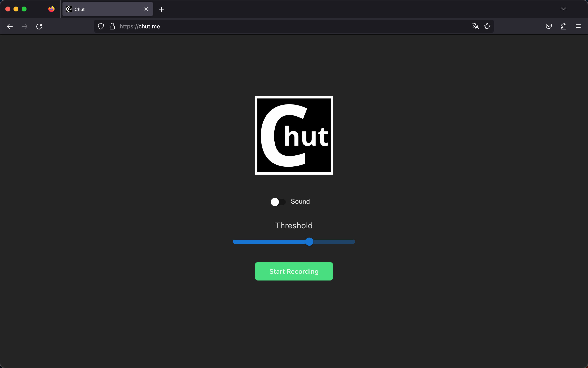This screenshot has height=368, width=588.
Task: Close the Chut tab
Action: [x=146, y=9]
